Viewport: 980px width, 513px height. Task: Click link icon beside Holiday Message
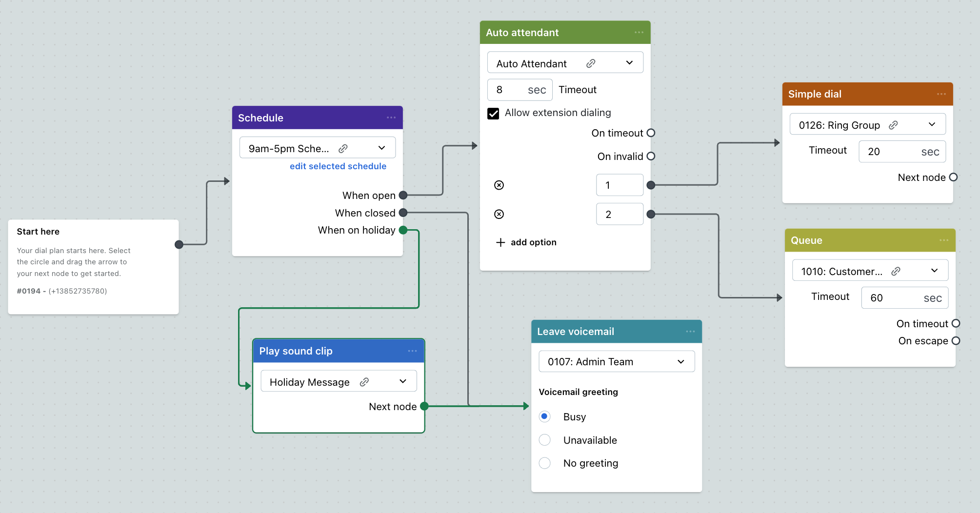[x=364, y=382]
